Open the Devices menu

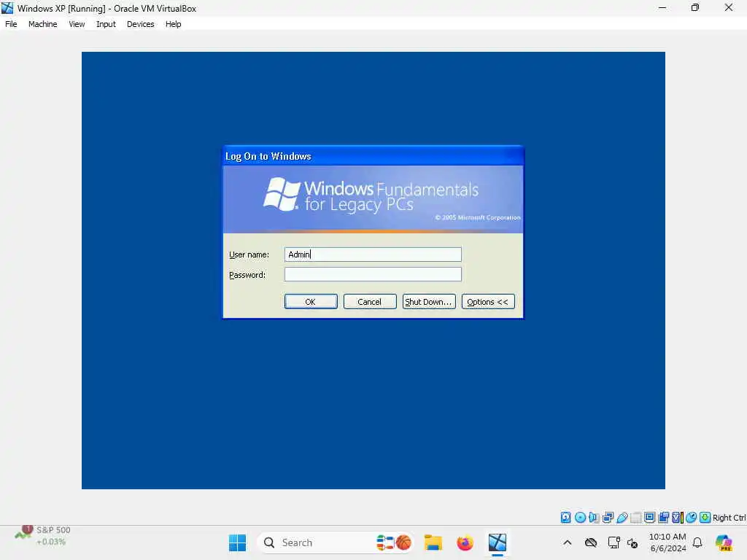click(x=141, y=24)
